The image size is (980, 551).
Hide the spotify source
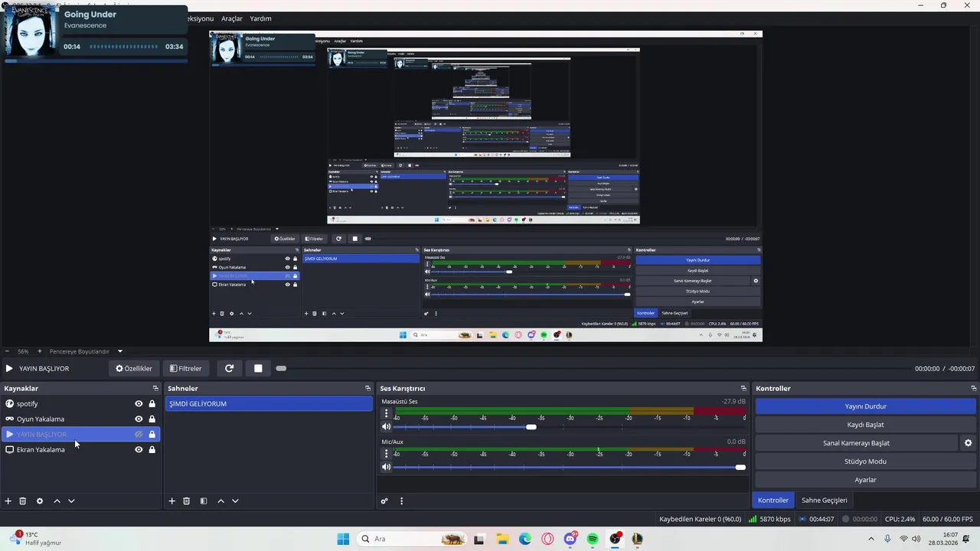139,404
